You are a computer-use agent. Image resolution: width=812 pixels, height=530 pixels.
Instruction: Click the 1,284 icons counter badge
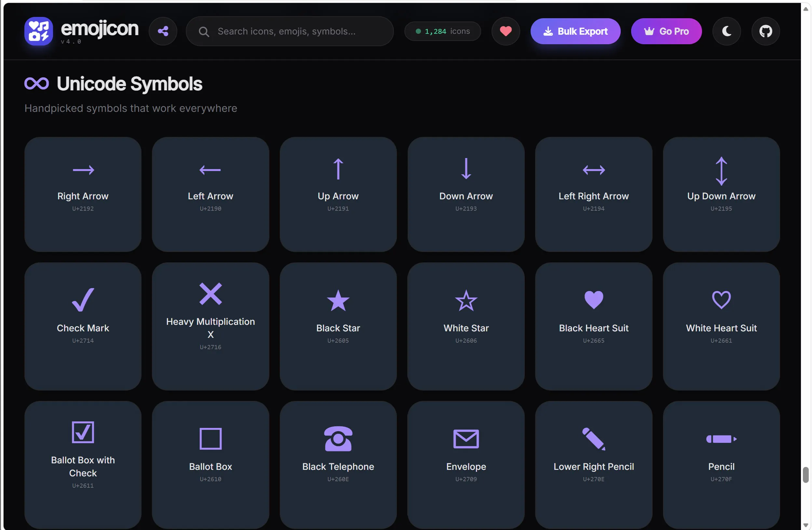(442, 31)
